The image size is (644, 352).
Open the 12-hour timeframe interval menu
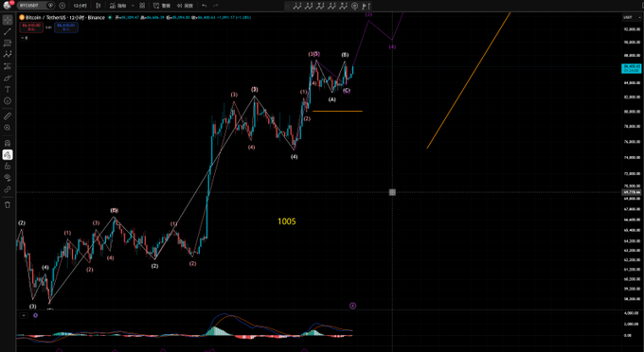pyautogui.click(x=80, y=6)
